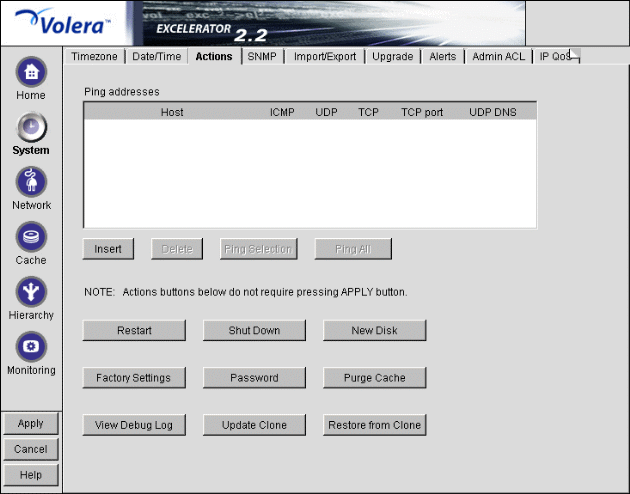630x494 pixels.
Task: Restore Factory Settings button
Action: pos(134,378)
